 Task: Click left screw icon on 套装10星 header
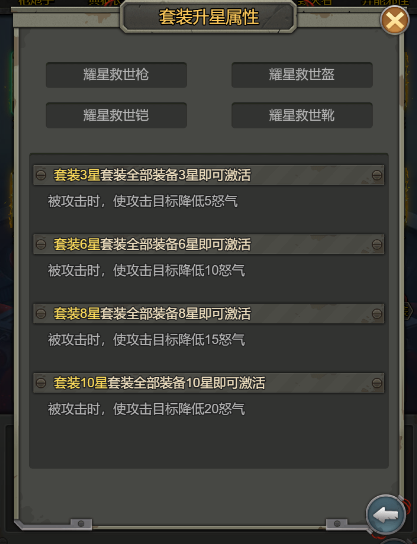[x=41, y=383]
